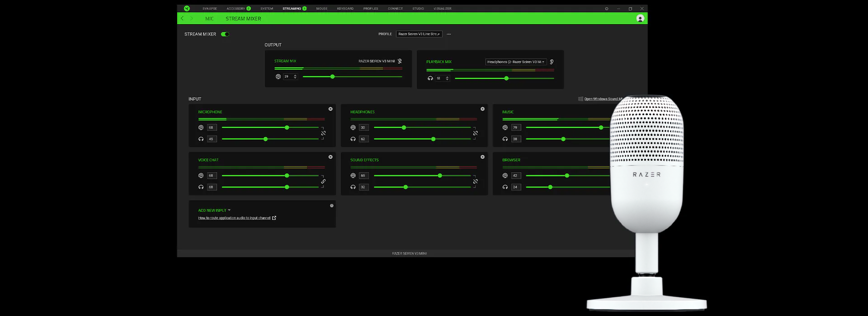Open the settings gear icon
Image resolution: width=868 pixels, height=316 pixels.
(x=607, y=9)
